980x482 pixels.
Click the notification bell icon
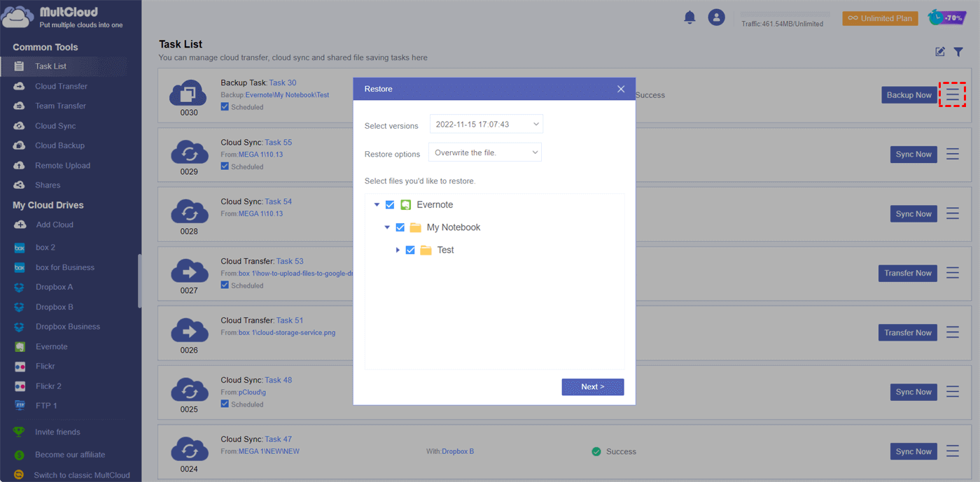(689, 17)
